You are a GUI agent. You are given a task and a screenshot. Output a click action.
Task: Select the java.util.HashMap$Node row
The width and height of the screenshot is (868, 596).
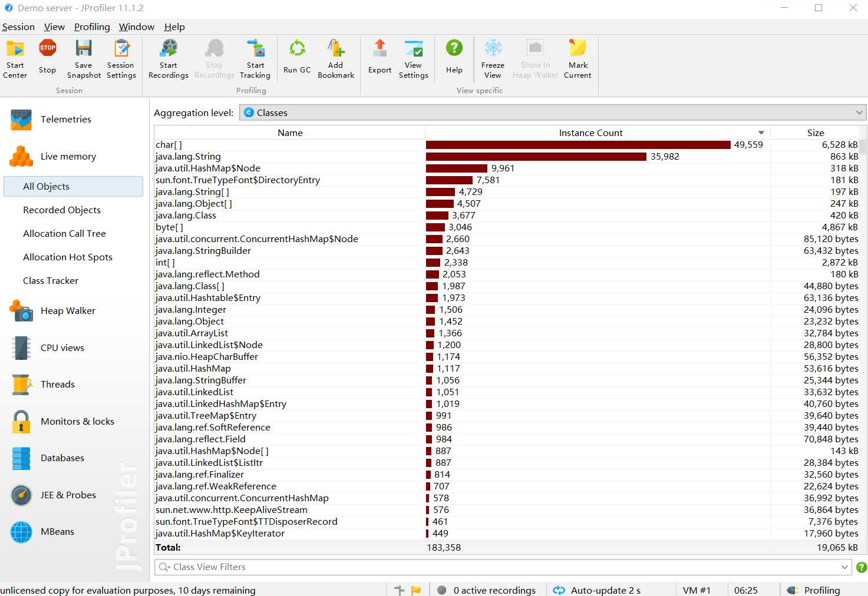click(x=507, y=168)
